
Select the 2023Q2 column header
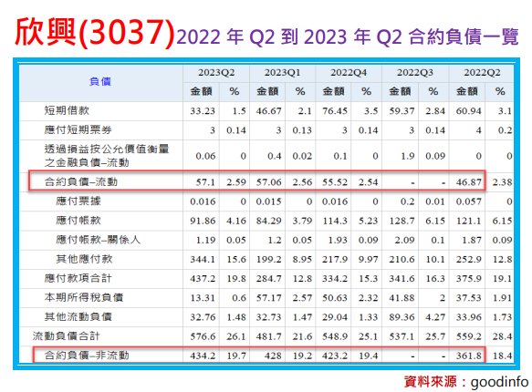(x=216, y=73)
